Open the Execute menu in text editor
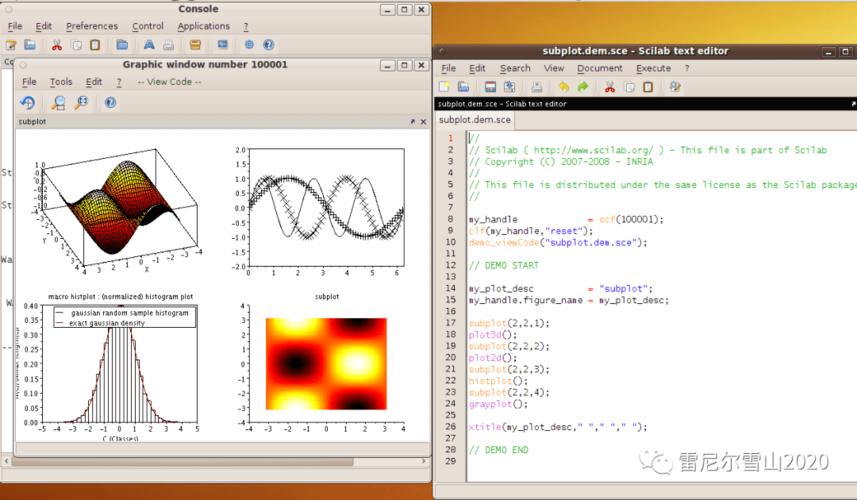 653,68
